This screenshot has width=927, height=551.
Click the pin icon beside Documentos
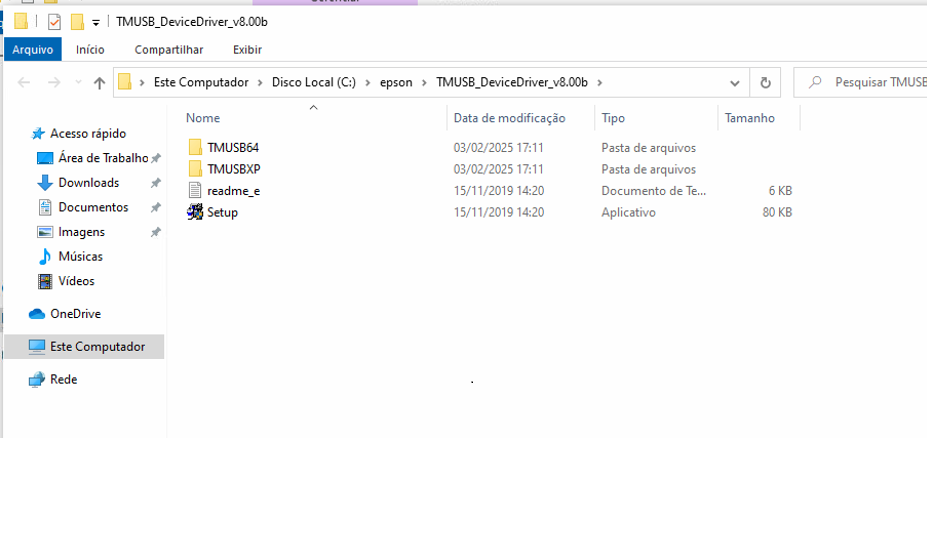click(x=155, y=208)
